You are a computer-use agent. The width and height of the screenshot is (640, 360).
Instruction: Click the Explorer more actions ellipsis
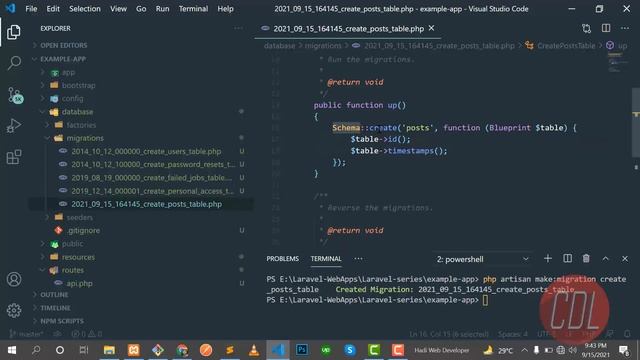(x=238, y=28)
